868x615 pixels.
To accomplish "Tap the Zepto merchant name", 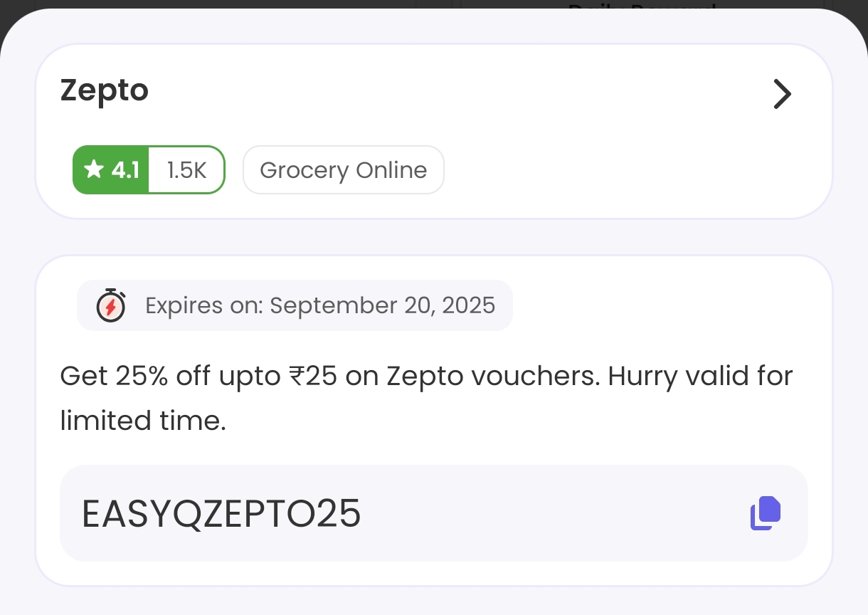I will (105, 90).
